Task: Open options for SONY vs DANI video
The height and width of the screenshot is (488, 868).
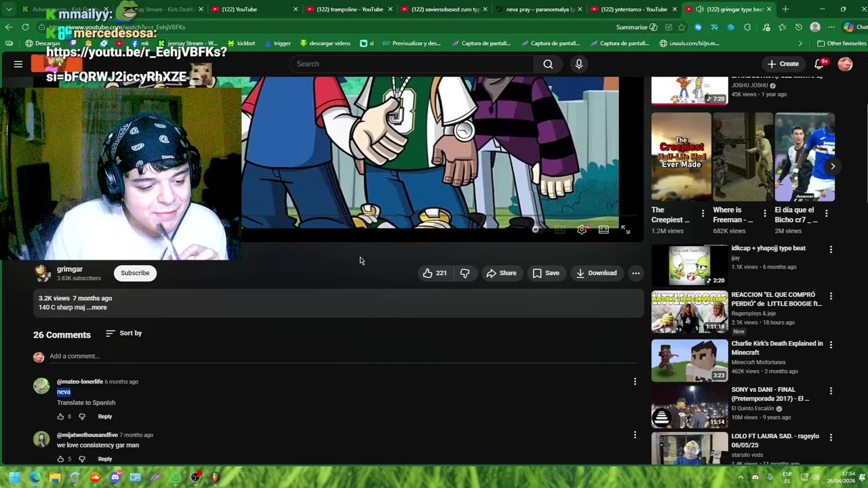Action: [x=831, y=391]
